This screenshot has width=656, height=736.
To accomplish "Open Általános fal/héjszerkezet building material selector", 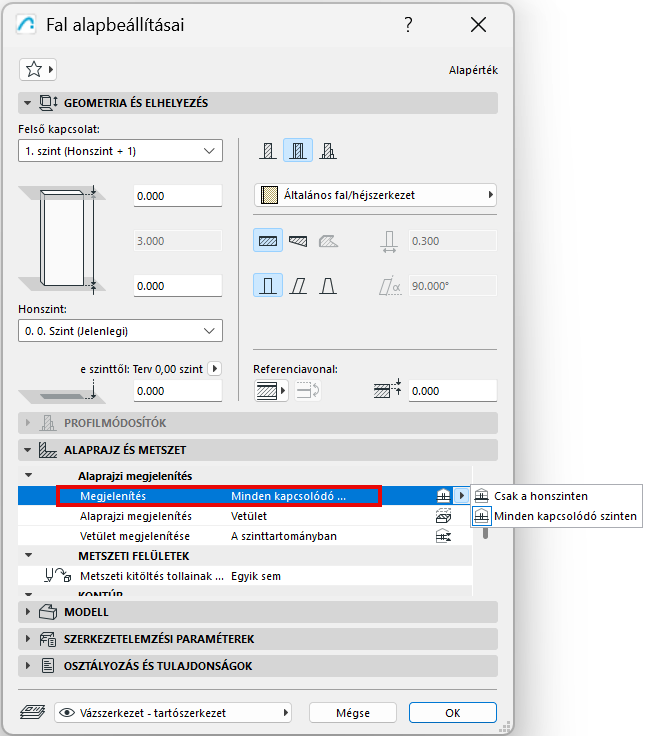I will pos(375,195).
